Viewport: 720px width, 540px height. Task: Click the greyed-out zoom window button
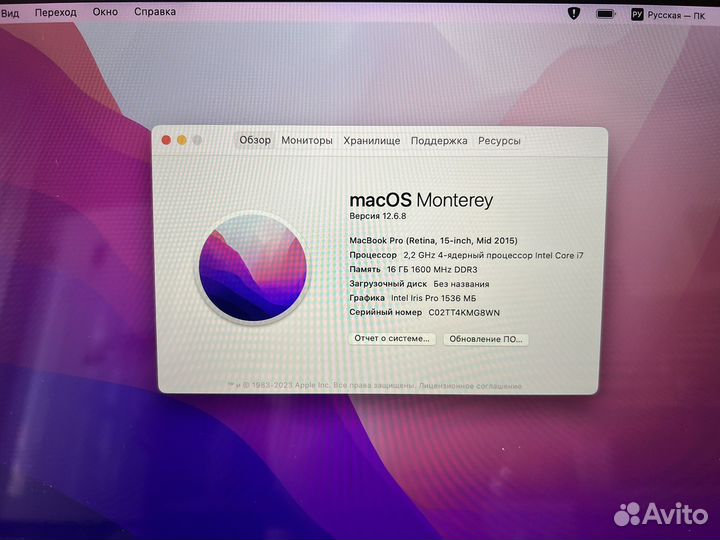coord(197,140)
